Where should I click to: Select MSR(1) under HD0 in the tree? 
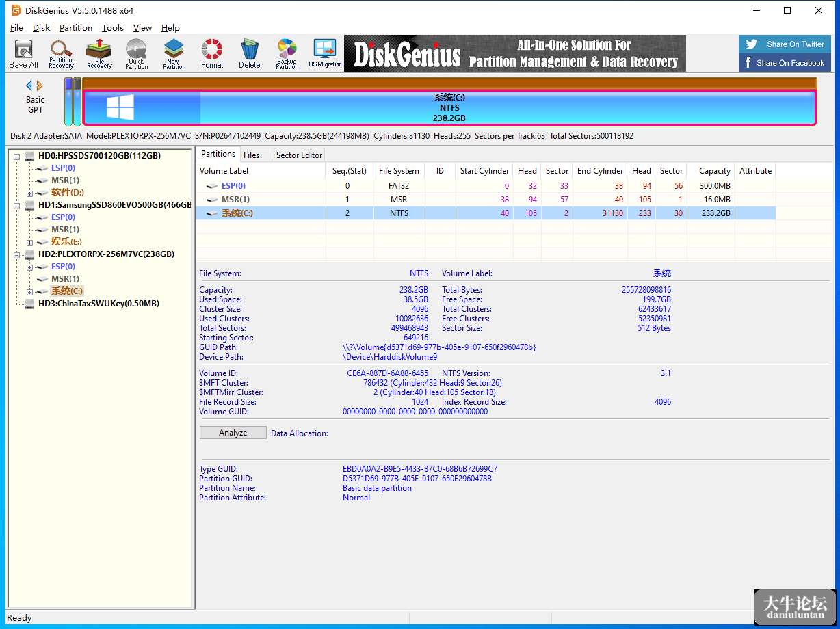click(x=65, y=180)
